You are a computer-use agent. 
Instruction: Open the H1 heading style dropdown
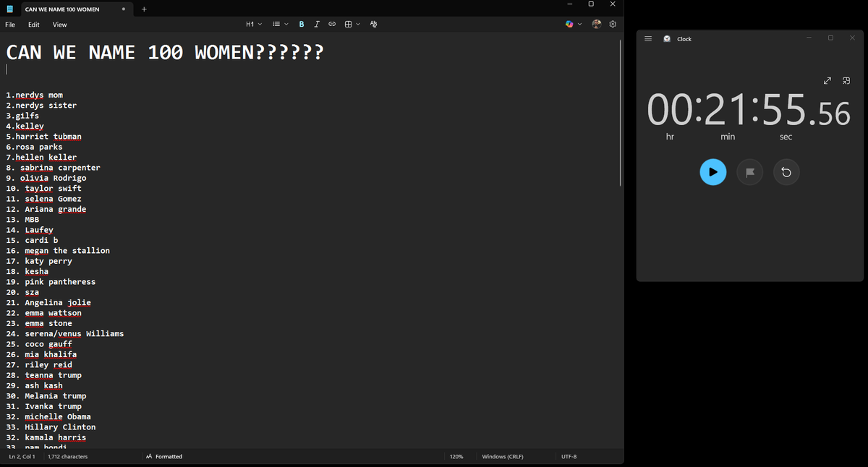[254, 25]
